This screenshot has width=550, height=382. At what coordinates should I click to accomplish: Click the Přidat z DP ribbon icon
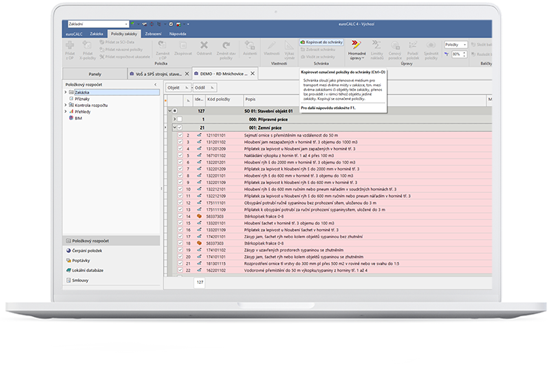(70, 45)
